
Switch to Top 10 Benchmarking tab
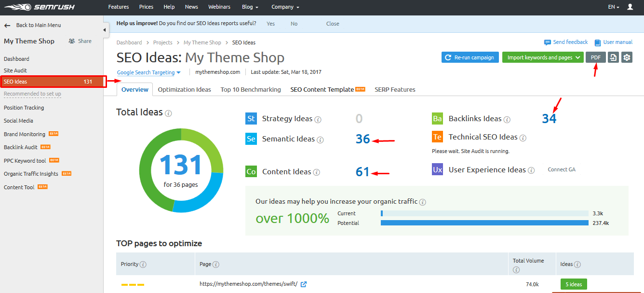(251, 89)
